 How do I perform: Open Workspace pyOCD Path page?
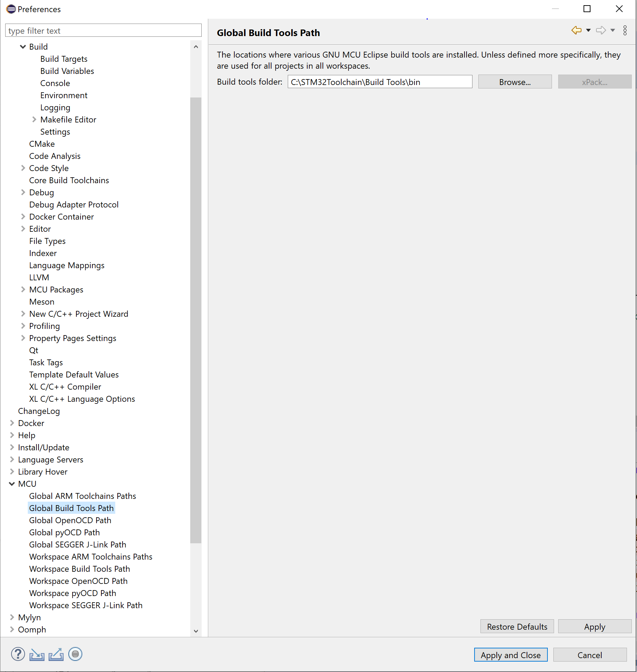(x=73, y=593)
